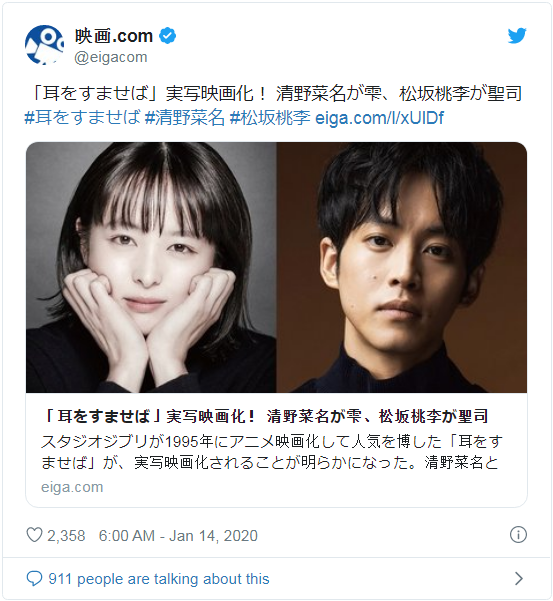Open hashtag #松坂桃李
The image size is (553, 601).
tap(270, 118)
